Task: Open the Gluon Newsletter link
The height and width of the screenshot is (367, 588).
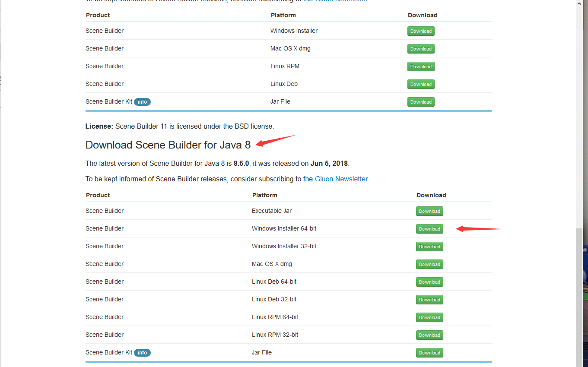Action: click(341, 178)
